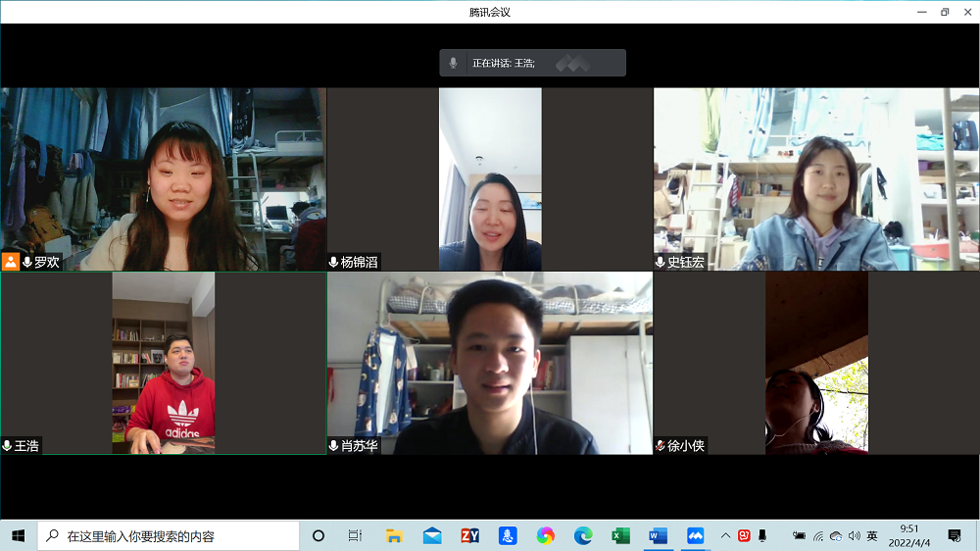Open the Windows Start menu

tap(18, 535)
